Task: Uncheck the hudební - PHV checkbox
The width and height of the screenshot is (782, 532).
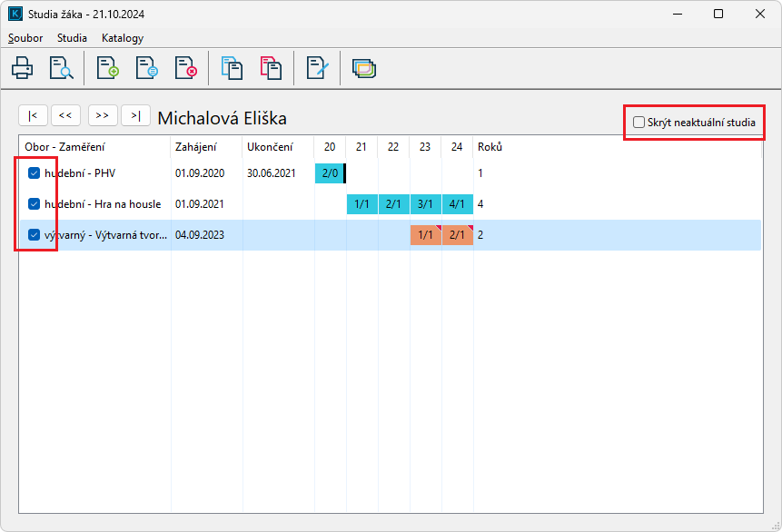Action: click(x=34, y=172)
